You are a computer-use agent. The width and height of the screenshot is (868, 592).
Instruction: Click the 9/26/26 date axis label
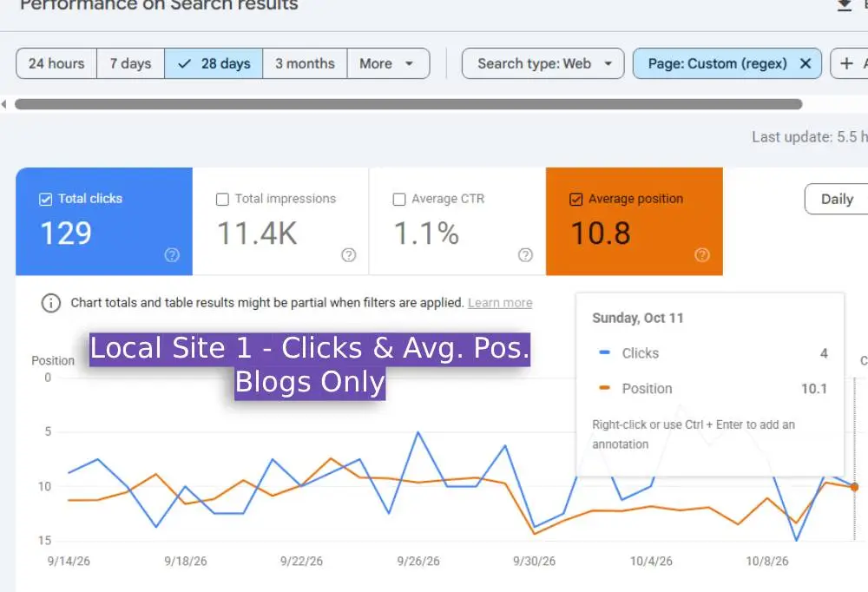[418, 561]
